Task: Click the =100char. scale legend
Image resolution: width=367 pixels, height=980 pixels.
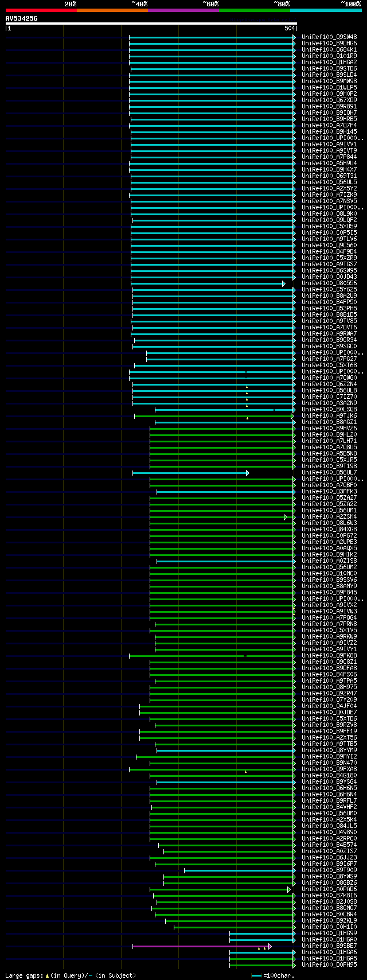Action: [274, 975]
